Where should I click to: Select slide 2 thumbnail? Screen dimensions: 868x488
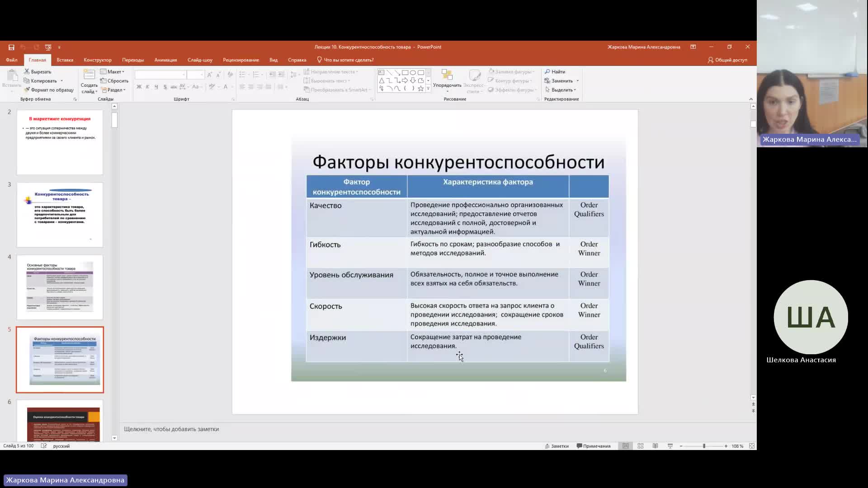tap(60, 142)
